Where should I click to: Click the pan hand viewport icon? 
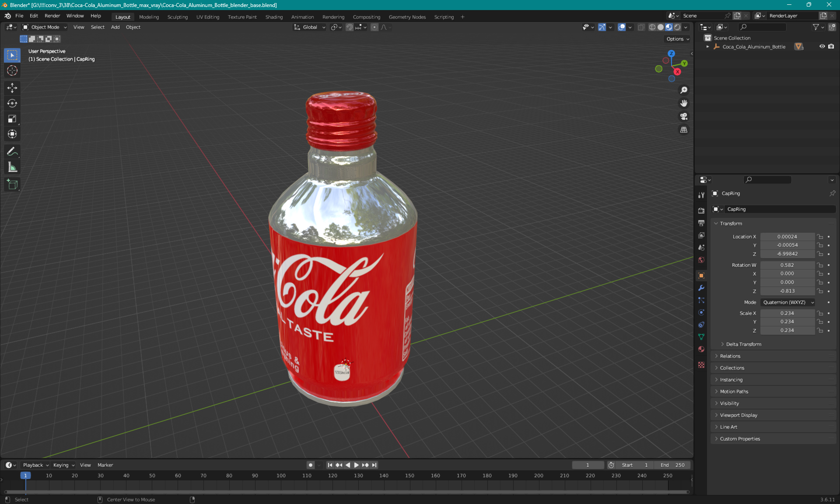point(683,103)
